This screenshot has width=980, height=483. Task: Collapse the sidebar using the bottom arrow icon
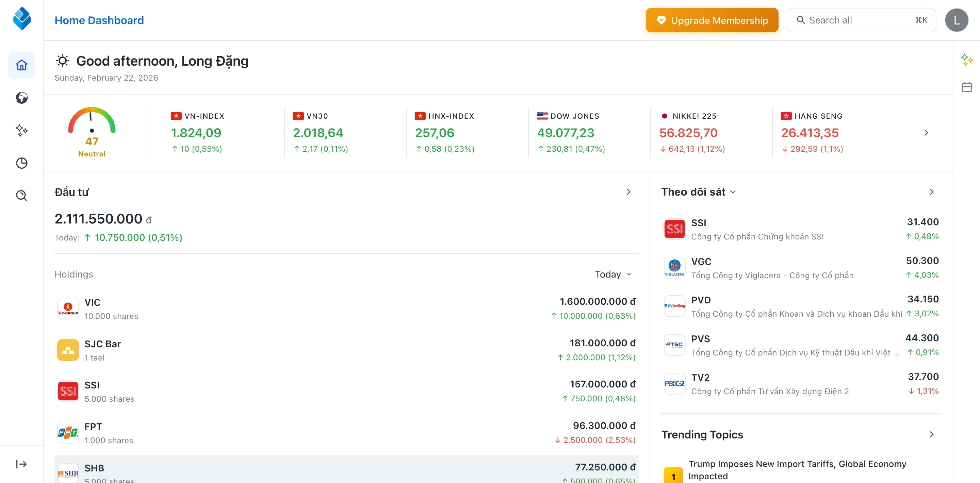(22, 464)
